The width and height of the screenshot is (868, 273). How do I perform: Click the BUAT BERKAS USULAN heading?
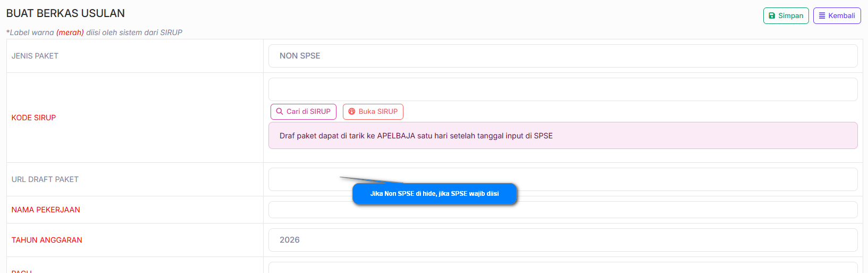(x=65, y=13)
